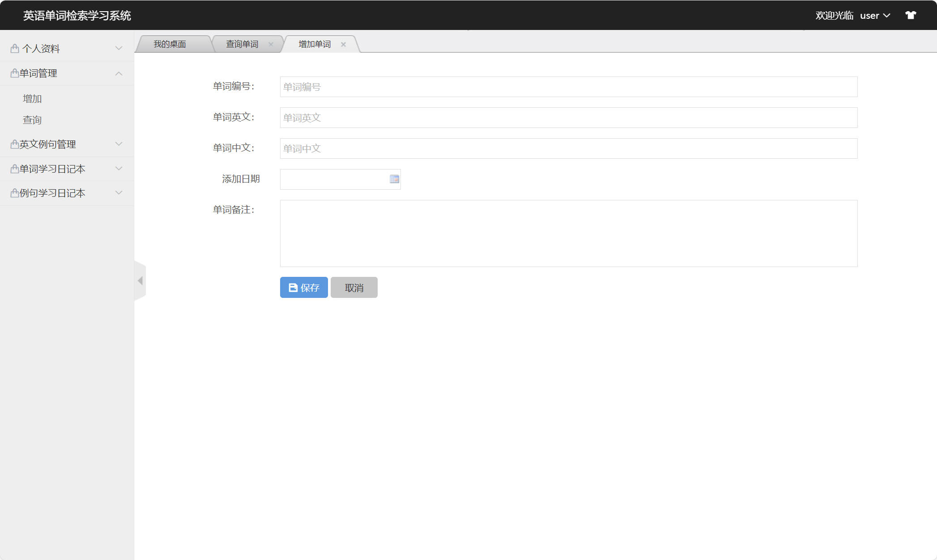Select 查询 under 单词管理

[32, 120]
